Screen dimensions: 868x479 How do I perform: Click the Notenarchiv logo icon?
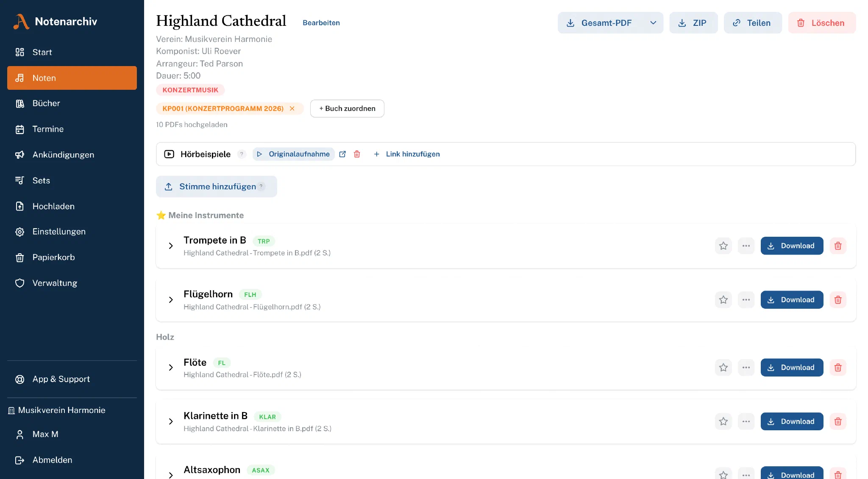[x=21, y=22]
